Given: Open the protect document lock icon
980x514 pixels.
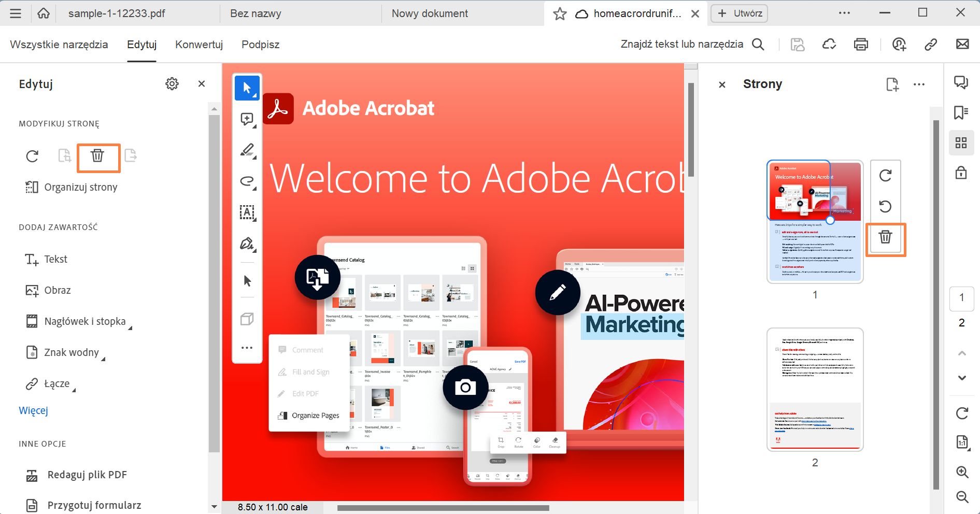Looking at the screenshot, I should click(961, 173).
